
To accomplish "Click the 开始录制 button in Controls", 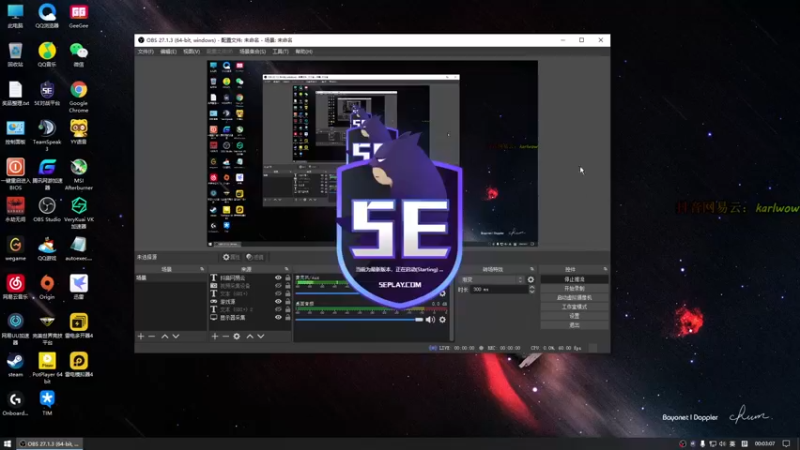I will coord(574,288).
